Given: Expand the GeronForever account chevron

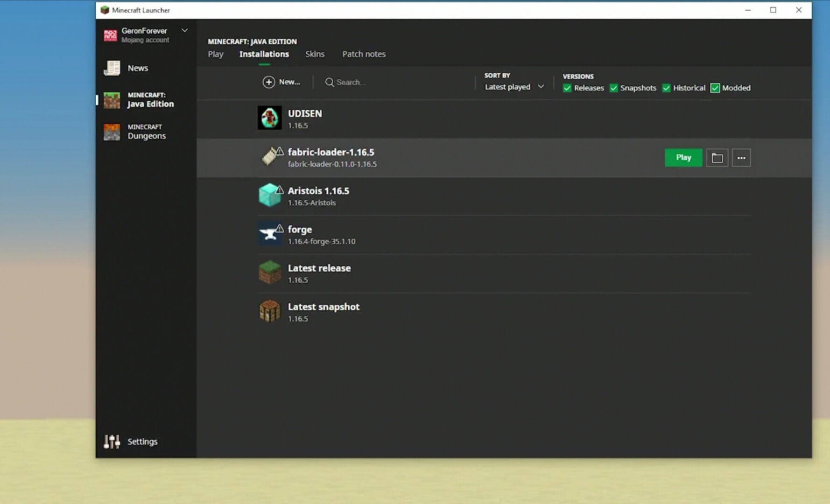Looking at the screenshot, I should coord(185,30).
